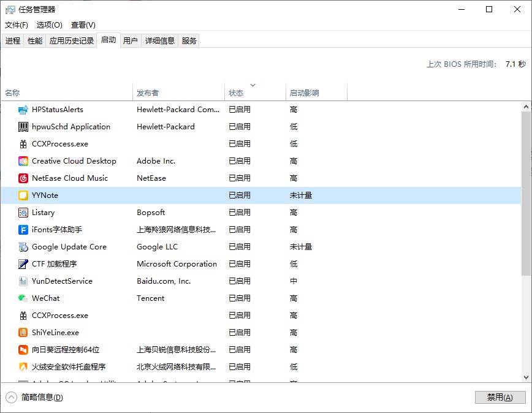
Task: Click the 7.1 秒 BIOS time value
Action: point(515,64)
